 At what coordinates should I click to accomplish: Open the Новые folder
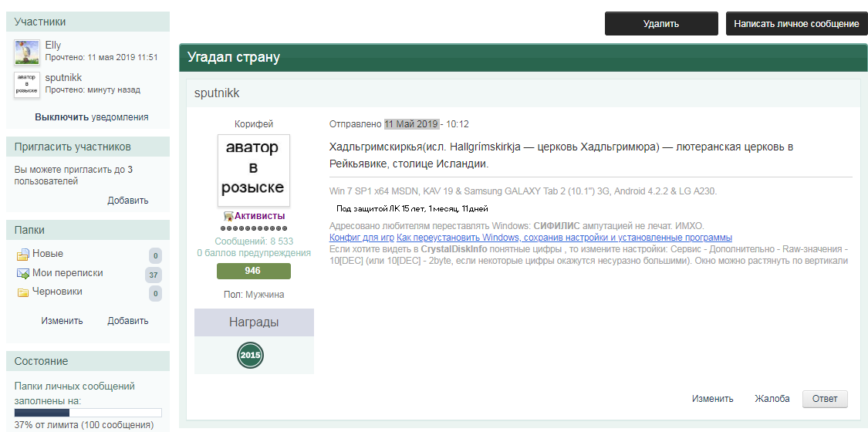click(48, 254)
